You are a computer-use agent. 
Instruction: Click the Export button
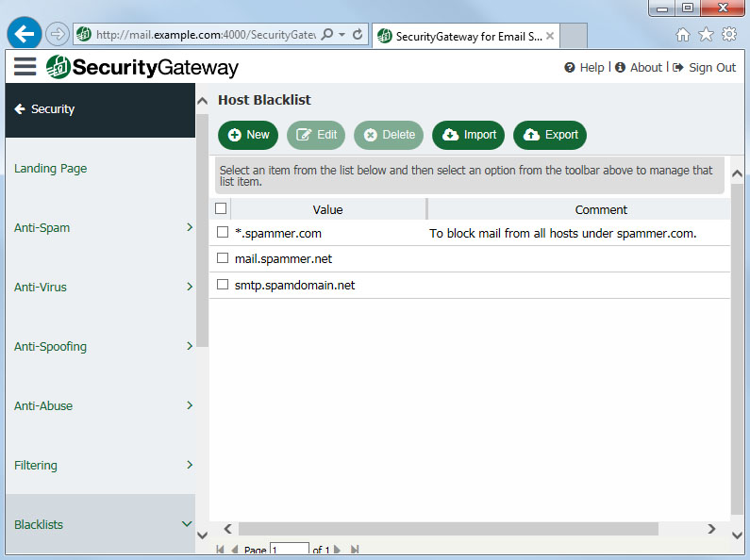[550, 135]
